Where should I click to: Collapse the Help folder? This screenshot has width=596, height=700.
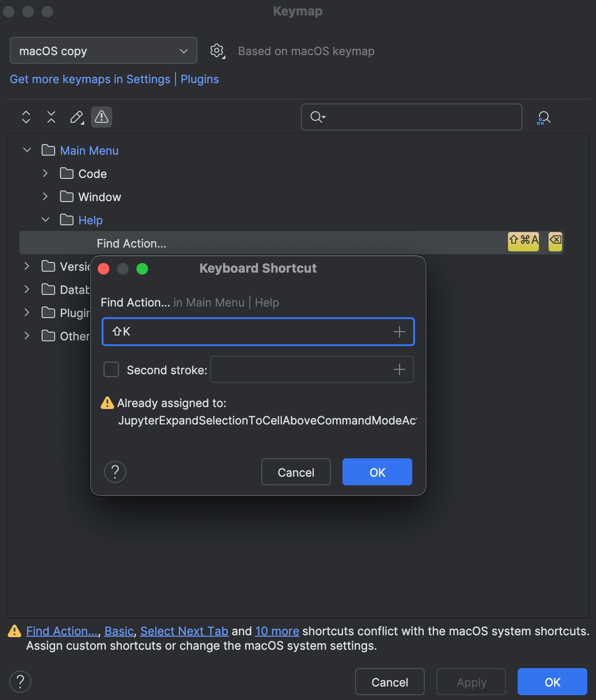(x=45, y=219)
